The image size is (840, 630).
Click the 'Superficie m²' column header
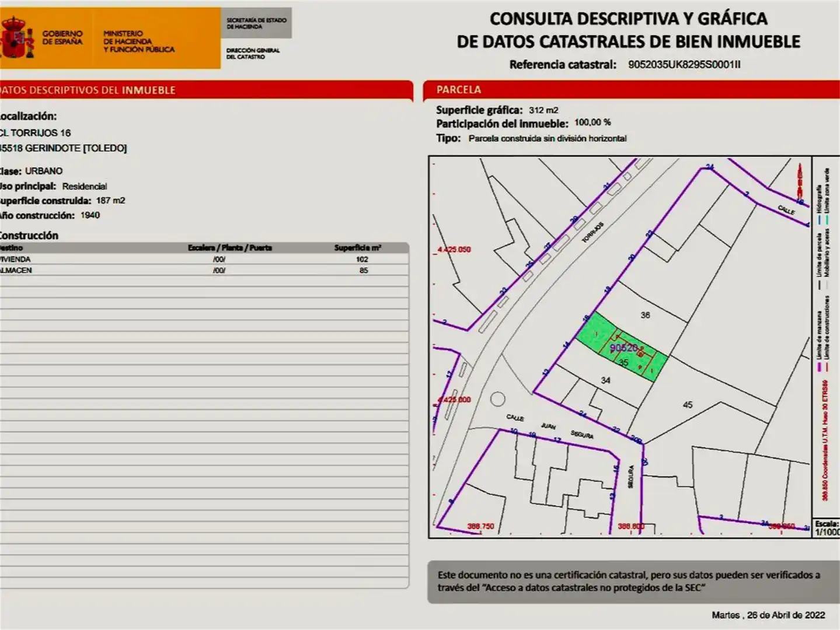pyautogui.click(x=358, y=248)
